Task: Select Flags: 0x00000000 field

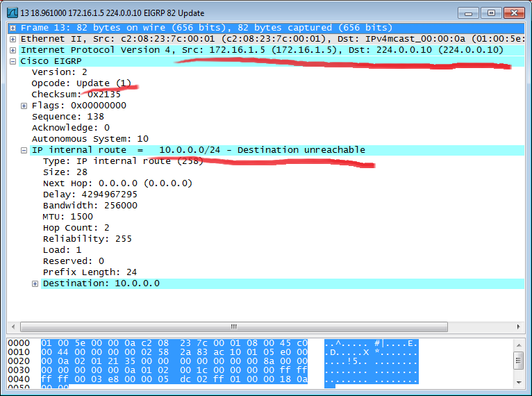Action: tap(78, 106)
